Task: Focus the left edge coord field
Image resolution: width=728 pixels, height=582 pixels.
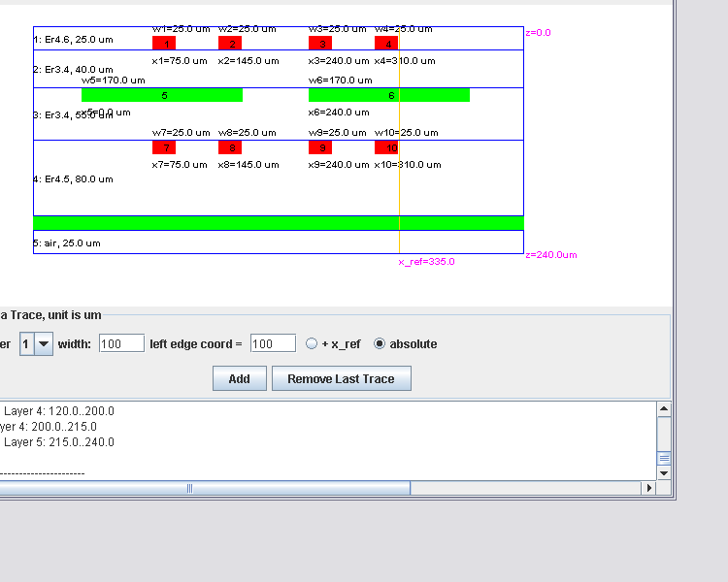Action: (273, 343)
